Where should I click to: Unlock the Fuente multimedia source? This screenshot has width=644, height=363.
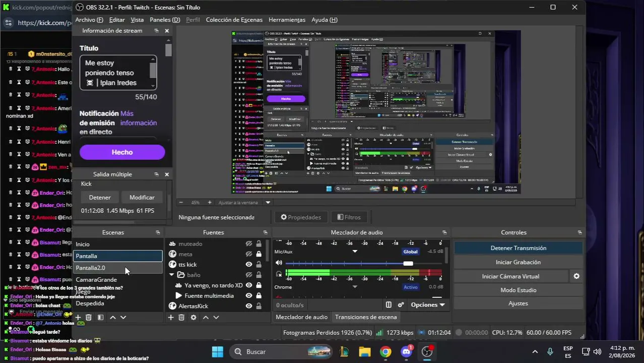click(x=259, y=295)
